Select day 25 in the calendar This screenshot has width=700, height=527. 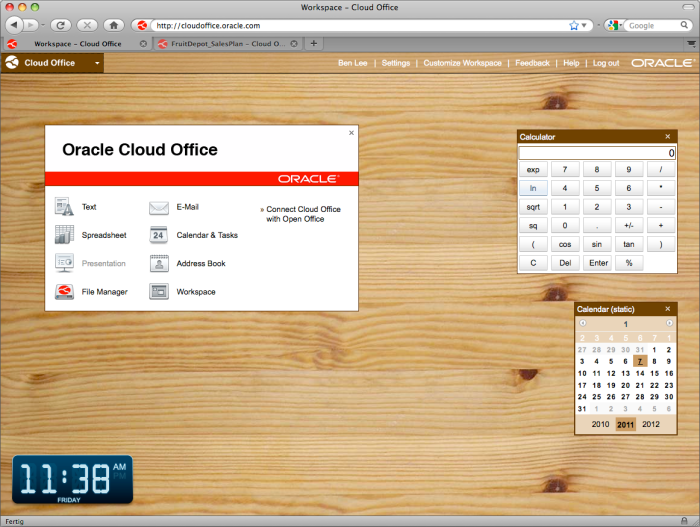coord(596,397)
